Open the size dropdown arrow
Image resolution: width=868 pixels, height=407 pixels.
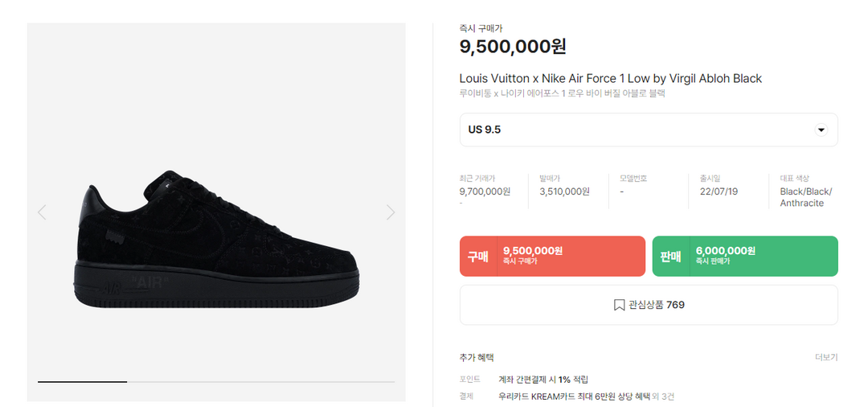point(821,129)
